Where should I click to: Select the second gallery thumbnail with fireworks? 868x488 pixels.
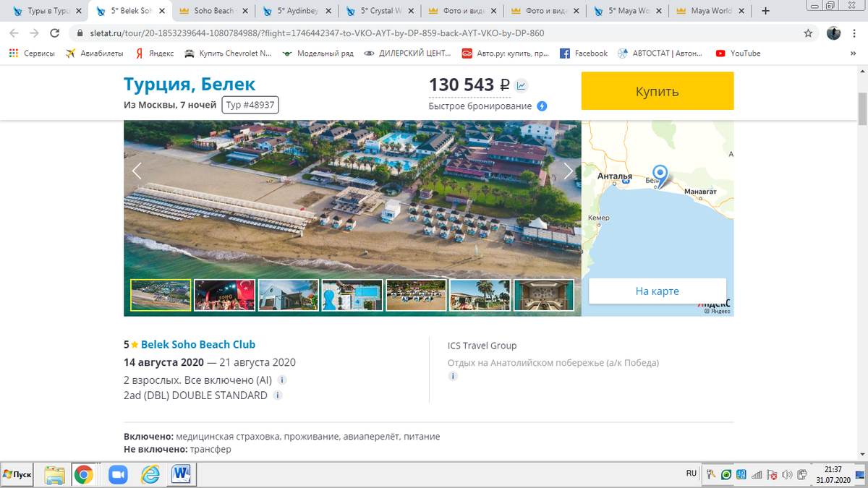click(224, 295)
